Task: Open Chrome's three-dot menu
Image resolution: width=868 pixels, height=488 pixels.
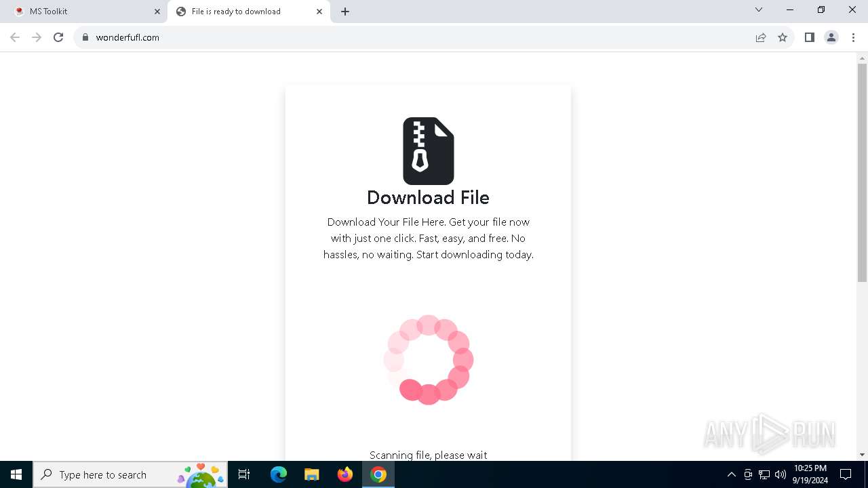Action: (853, 37)
